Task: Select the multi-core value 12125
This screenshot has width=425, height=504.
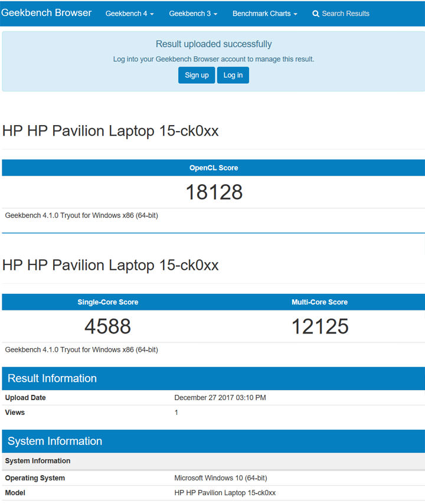Action: [x=320, y=326]
